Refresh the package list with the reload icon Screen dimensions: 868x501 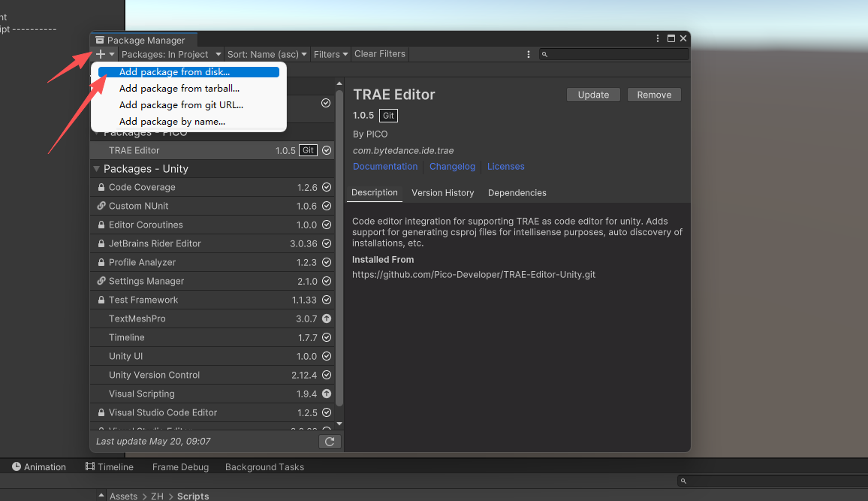click(x=330, y=441)
